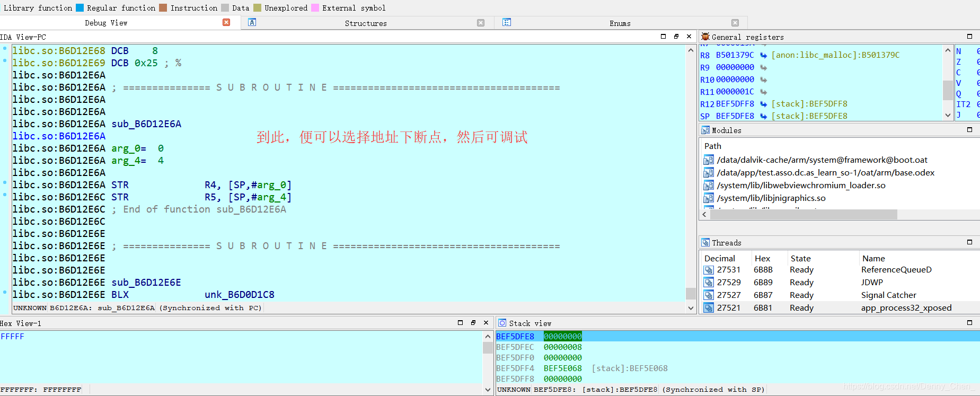Image resolution: width=980 pixels, height=396 pixels.
Task: Float the Hex View-1 panel
Action: (473, 322)
